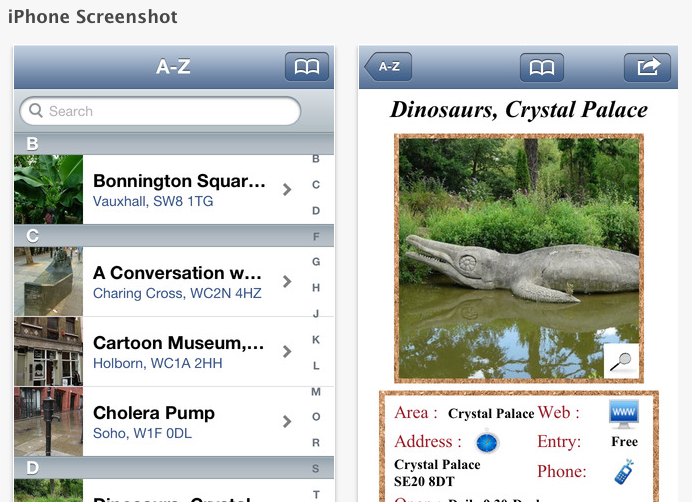
Task: Open the bookmarks icon on detail page
Action: tap(541, 67)
